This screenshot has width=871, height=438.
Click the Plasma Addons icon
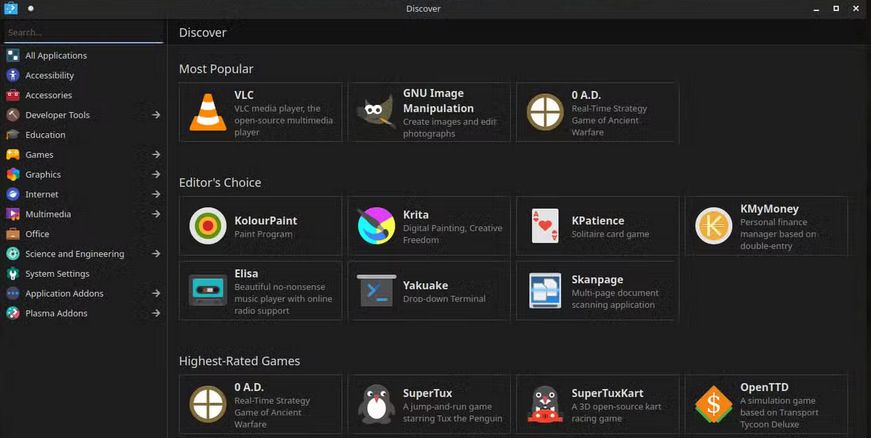[x=13, y=313]
